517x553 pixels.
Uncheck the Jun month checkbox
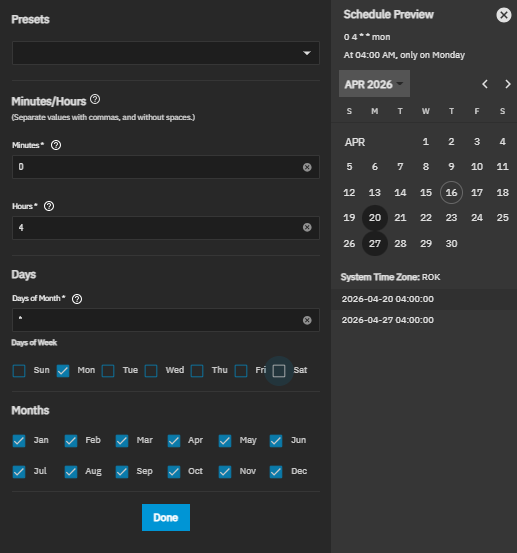point(276,441)
